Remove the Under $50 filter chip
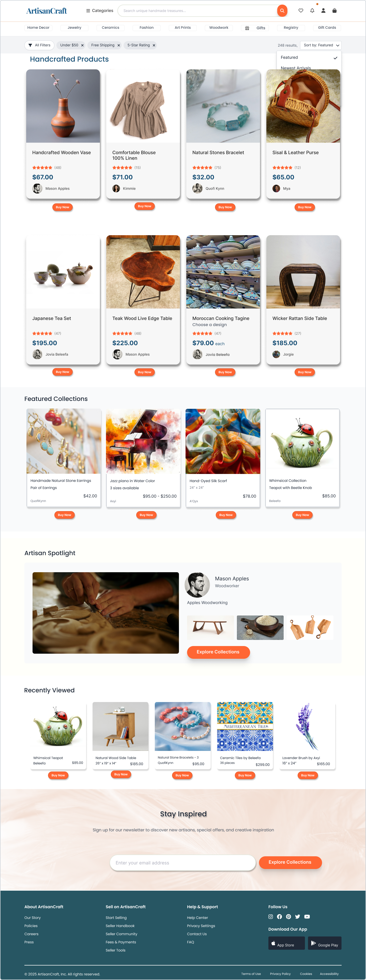Screen dimensions: 366x980 (82, 45)
